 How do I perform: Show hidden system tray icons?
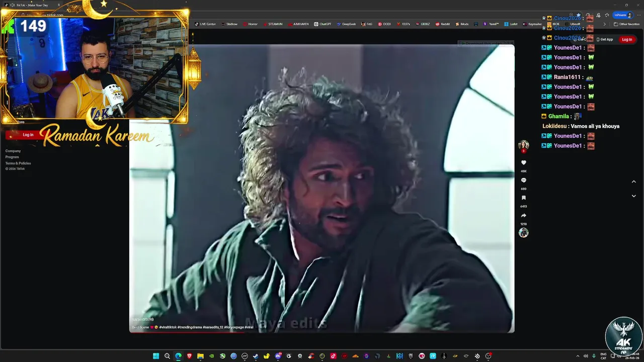coord(578,356)
